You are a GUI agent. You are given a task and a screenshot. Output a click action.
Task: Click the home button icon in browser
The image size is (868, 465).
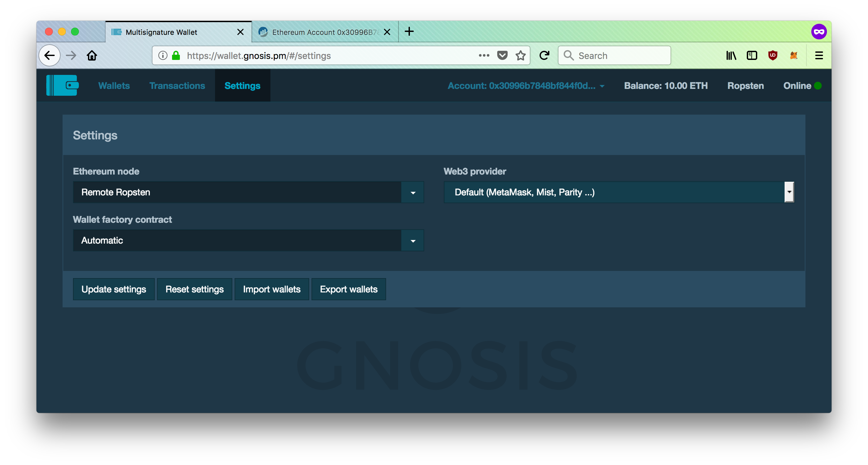[x=92, y=55]
